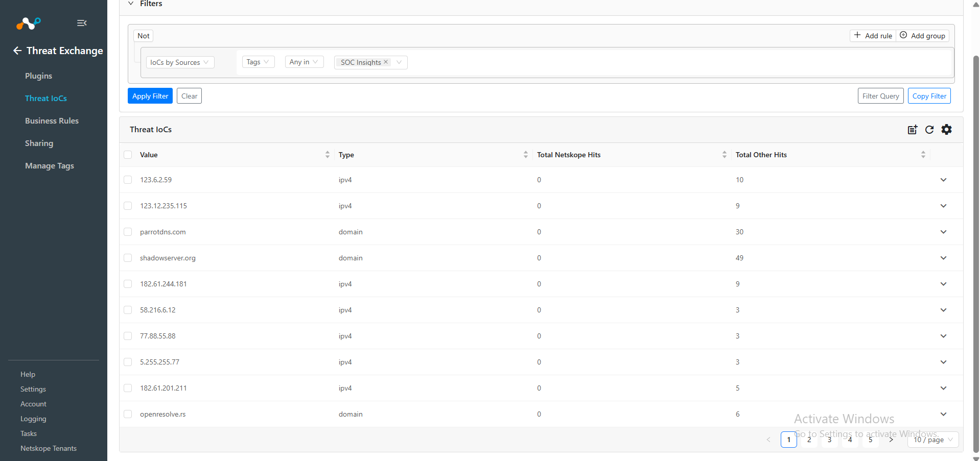The height and width of the screenshot is (461, 980).
Task: Add a filter group
Action: [922, 36]
